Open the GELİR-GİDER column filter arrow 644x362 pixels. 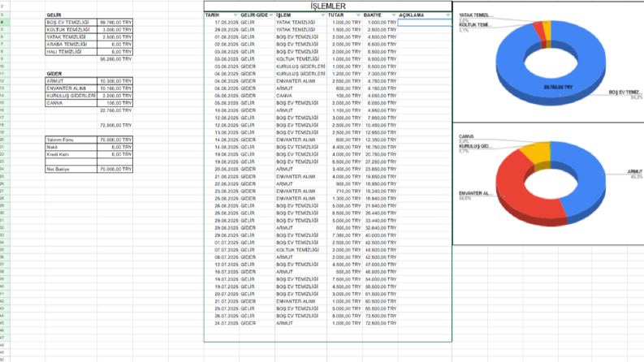271,15
